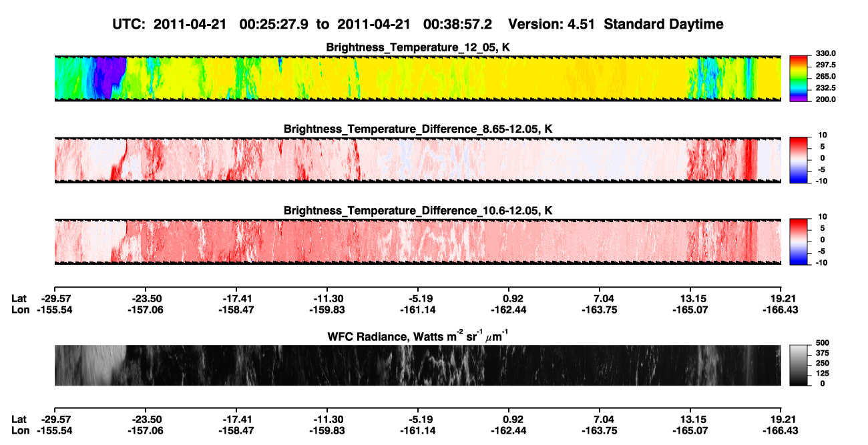Viewport: 868px width, 445px height.
Task: Click the '-5' label on the 10.6-12.05 colorbar
Action: [x=821, y=252]
